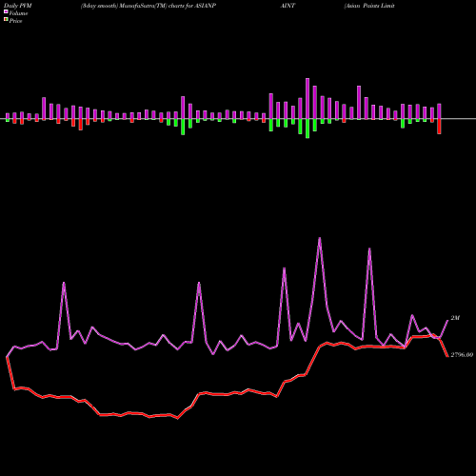Click the Asian Paints Limit title text

point(369,6)
